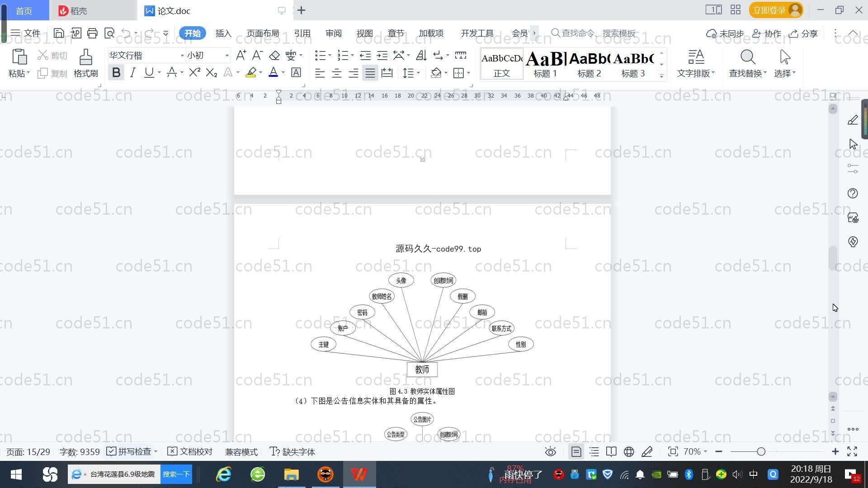Toggle page layout view button
Screen dimensions: 868x488
tap(576, 451)
